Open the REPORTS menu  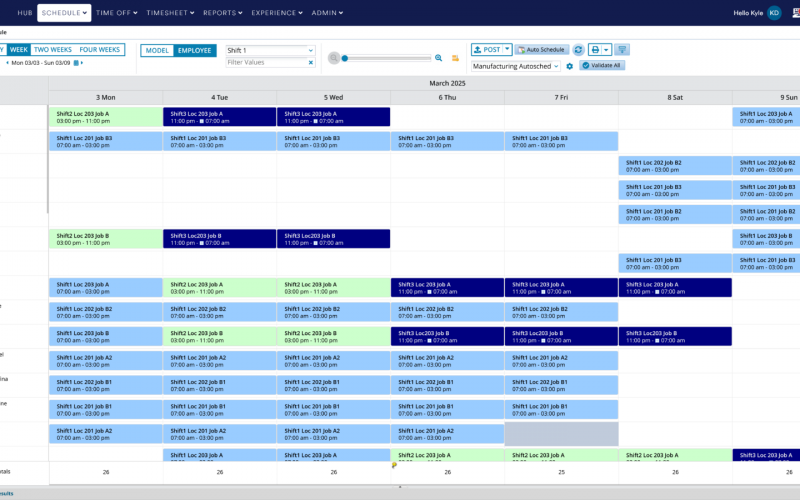pos(222,13)
